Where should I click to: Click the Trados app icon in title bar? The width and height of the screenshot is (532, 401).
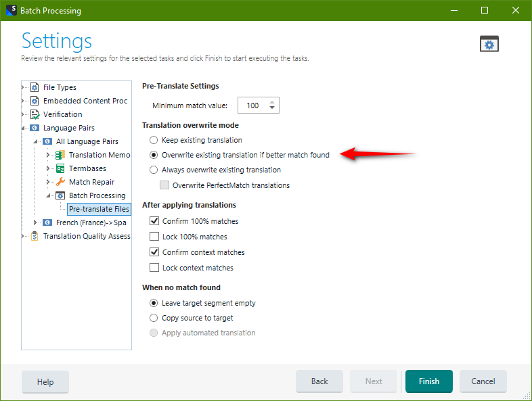[12, 10]
